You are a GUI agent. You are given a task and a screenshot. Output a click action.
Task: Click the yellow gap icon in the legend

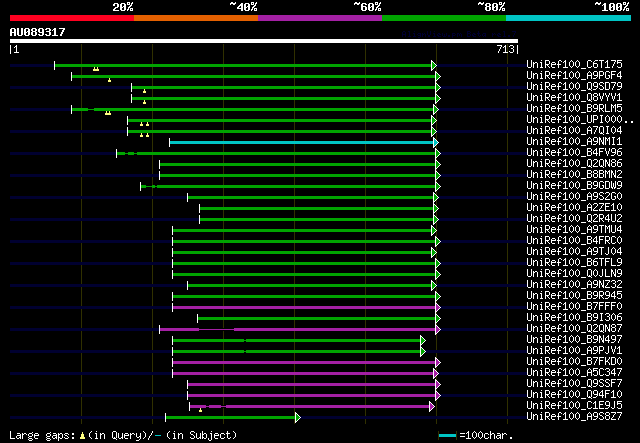pyautogui.click(x=82, y=436)
